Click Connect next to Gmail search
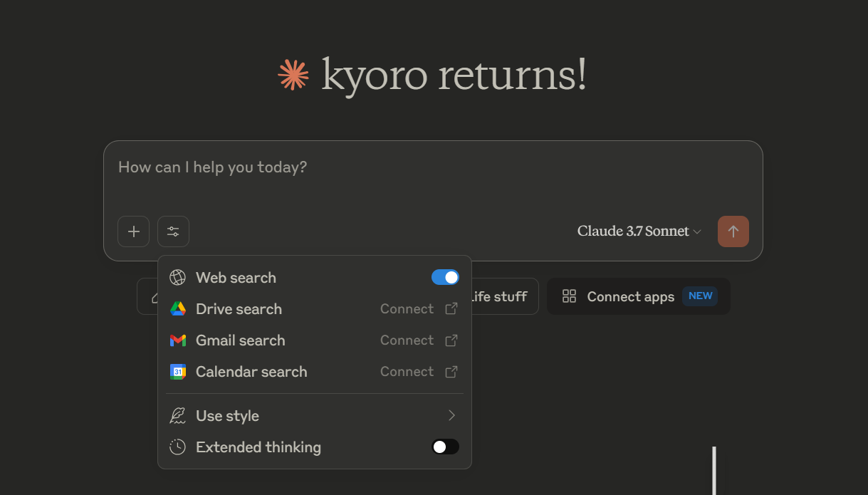Image resolution: width=868 pixels, height=495 pixels. coord(407,340)
